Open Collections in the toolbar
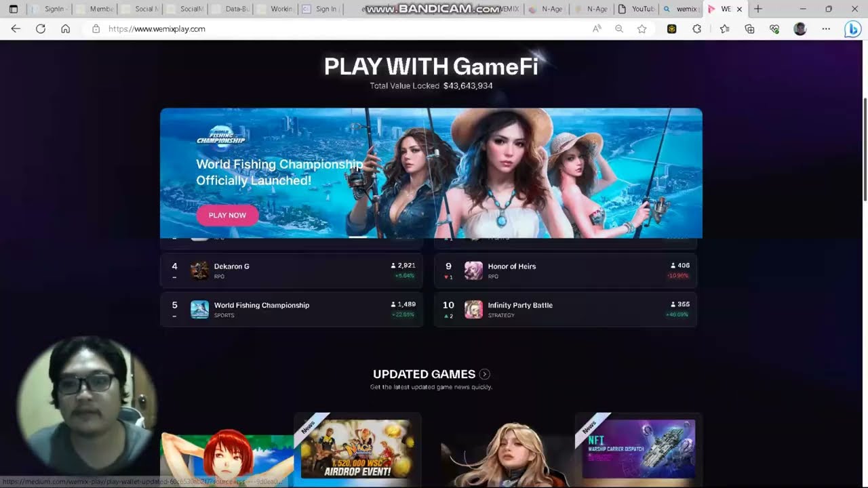Screen dimensions: 868x488 click(x=749, y=29)
